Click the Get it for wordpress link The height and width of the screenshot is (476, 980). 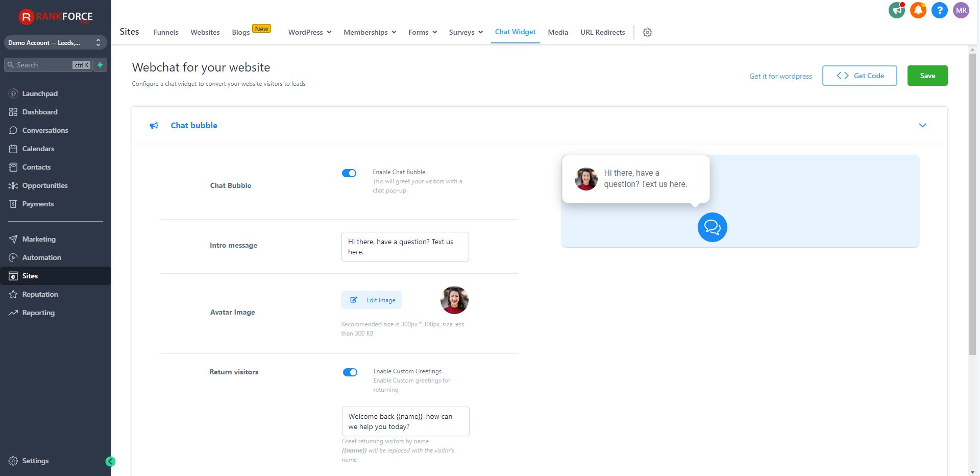coord(780,76)
